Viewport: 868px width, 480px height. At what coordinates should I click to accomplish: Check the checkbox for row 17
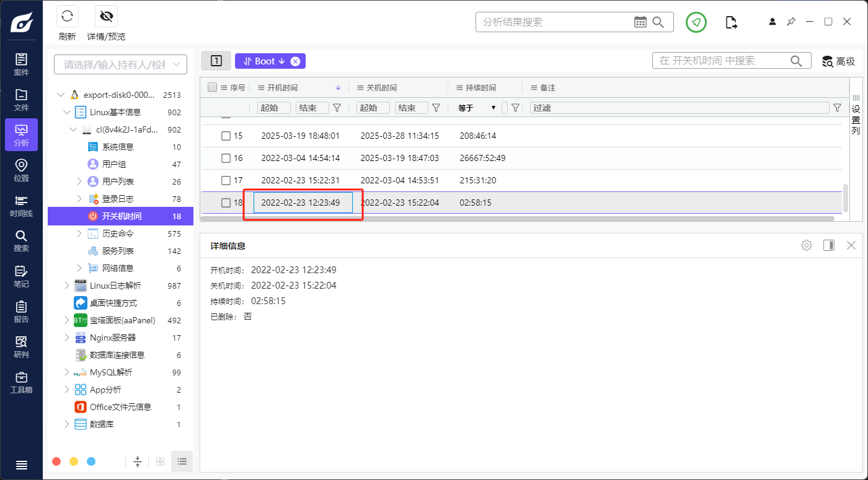(x=226, y=180)
